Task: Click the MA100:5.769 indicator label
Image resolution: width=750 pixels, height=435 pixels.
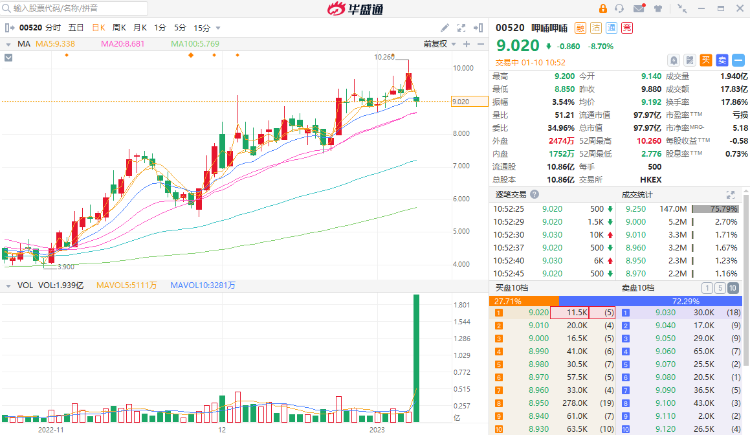Action: [x=195, y=44]
